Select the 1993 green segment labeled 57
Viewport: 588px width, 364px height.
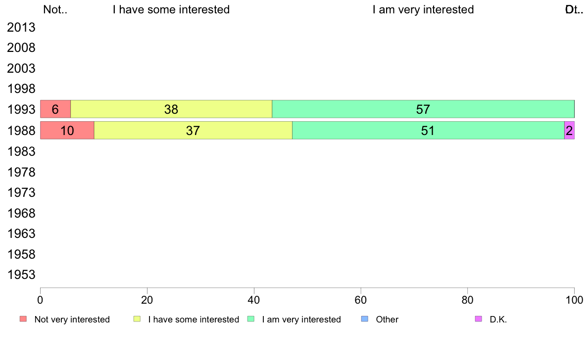pyautogui.click(x=423, y=109)
